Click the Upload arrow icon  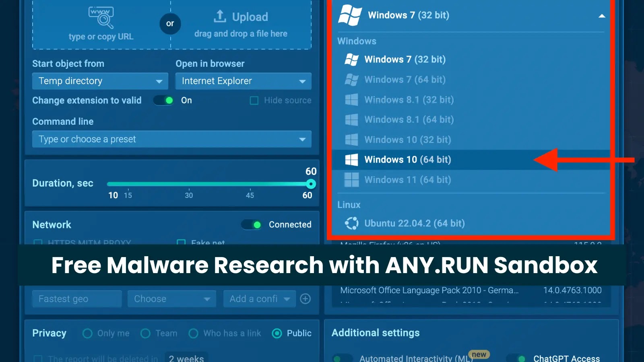(x=220, y=16)
